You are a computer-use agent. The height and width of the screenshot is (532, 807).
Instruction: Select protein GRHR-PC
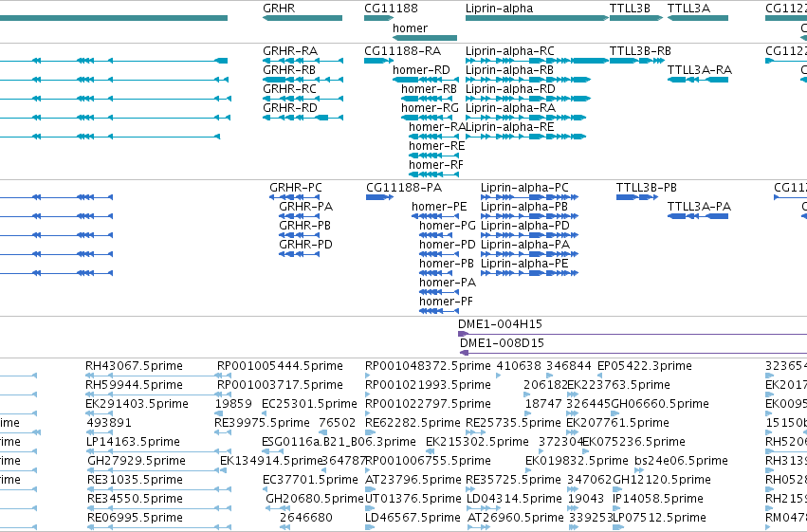click(296, 188)
